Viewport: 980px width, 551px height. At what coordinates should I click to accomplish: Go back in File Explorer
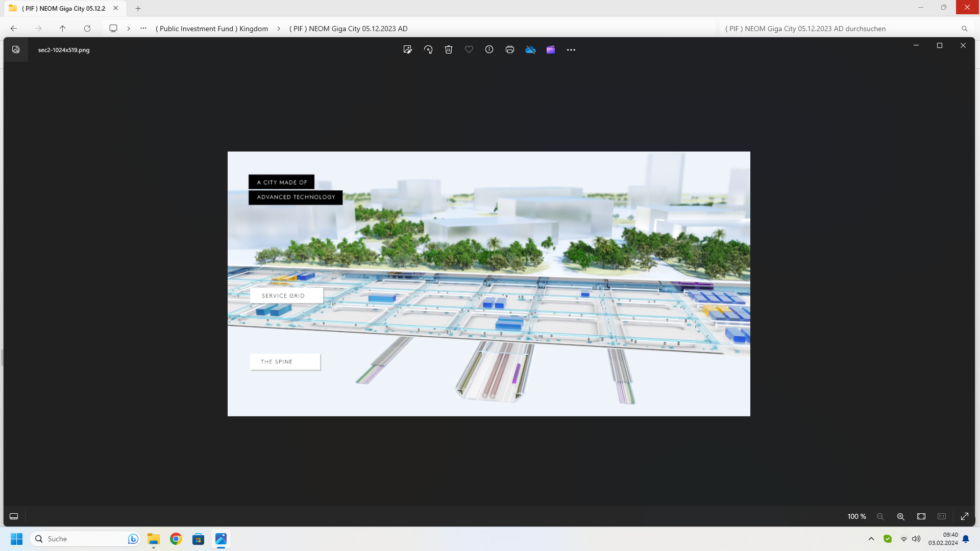14,29
